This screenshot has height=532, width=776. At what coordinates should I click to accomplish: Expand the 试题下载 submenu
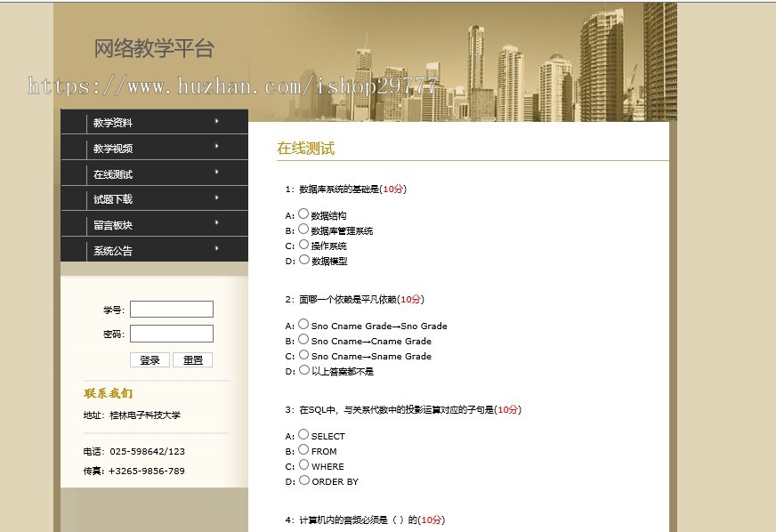114,198
